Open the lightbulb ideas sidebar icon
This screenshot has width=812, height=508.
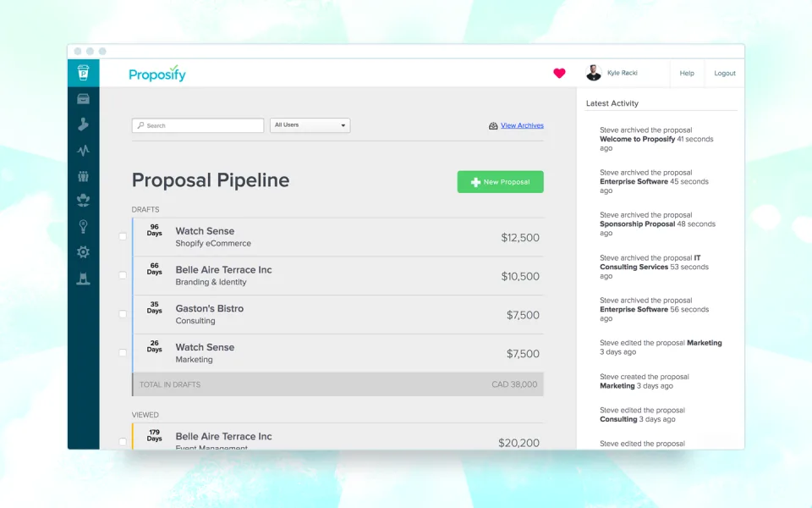click(x=83, y=227)
